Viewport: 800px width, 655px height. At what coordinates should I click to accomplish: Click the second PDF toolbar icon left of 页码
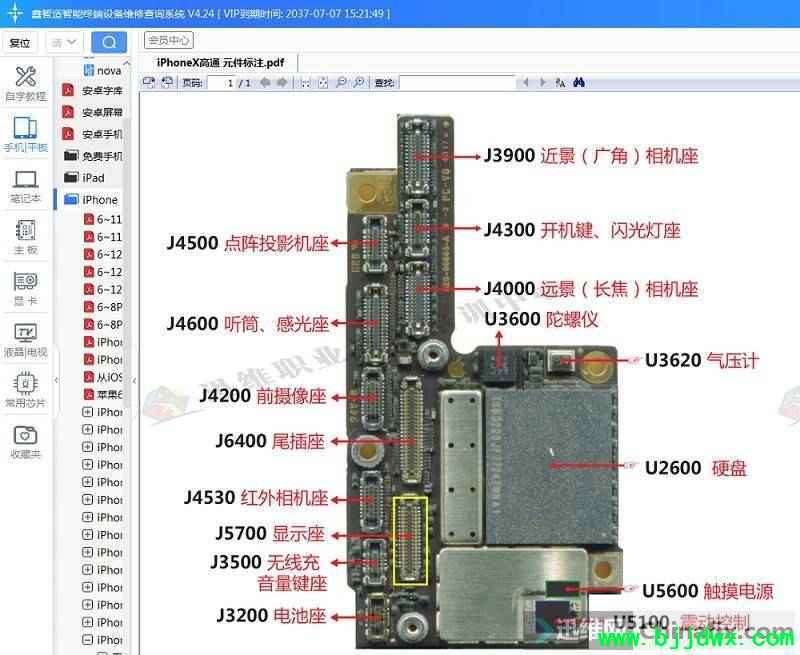click(166, 82)
